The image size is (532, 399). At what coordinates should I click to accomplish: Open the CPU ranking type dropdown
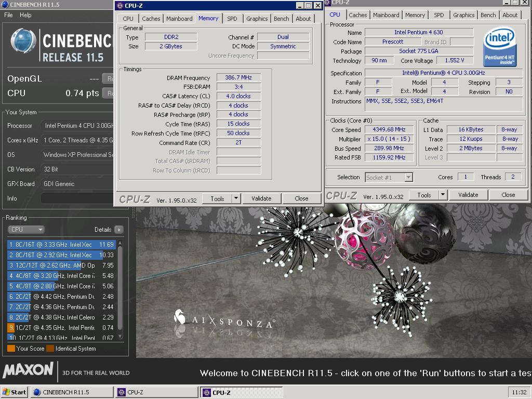(x=26, y=230)
